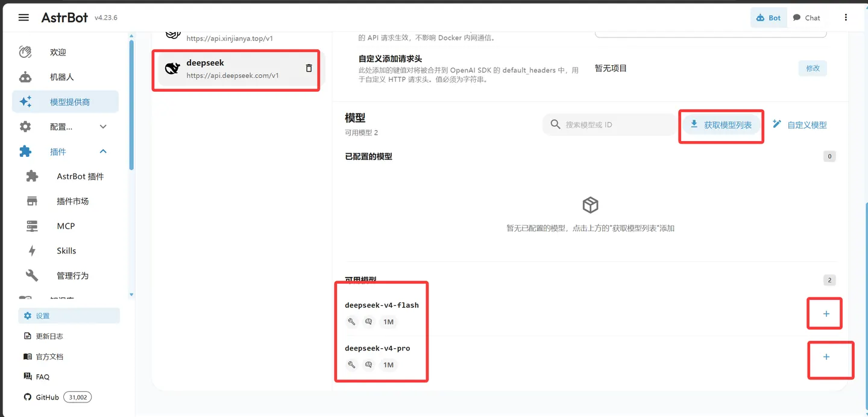Viewport: 868px width, 417px height.
Task: Click the server icon for MCP
Action: [32, 226]
